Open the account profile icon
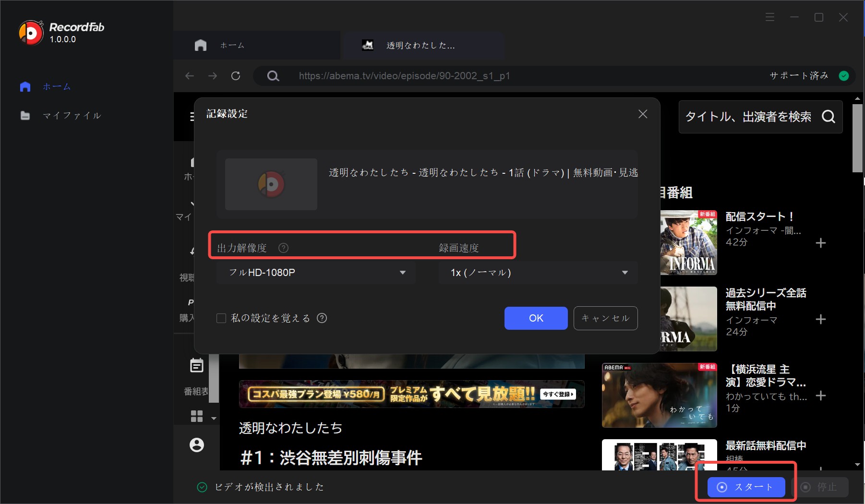 tap(197, 445)
